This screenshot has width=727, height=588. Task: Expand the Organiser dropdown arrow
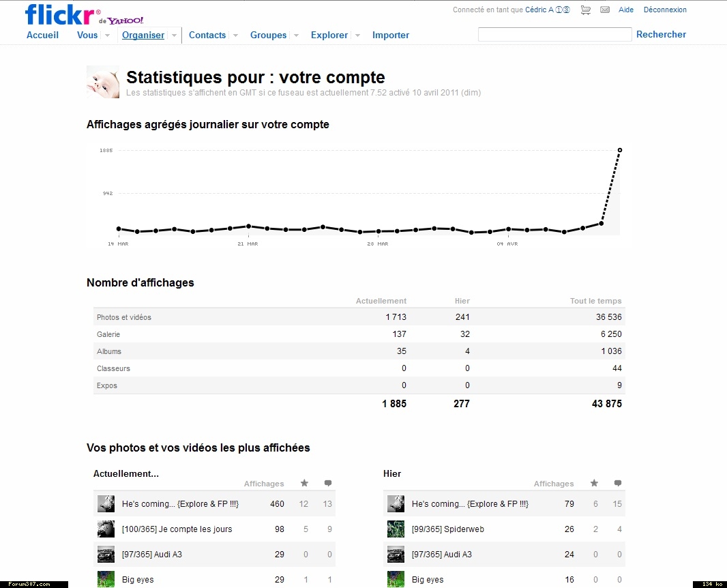(174, 35)
